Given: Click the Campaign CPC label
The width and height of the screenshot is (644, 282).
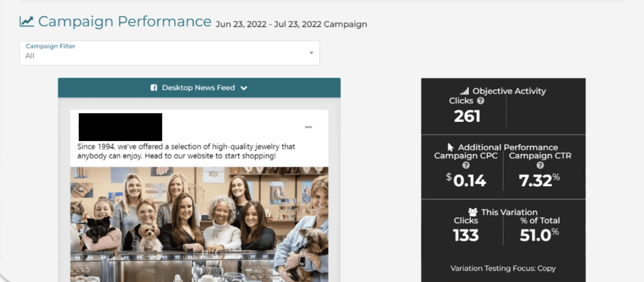Looking at the screenshot, I should pos(466,156).
